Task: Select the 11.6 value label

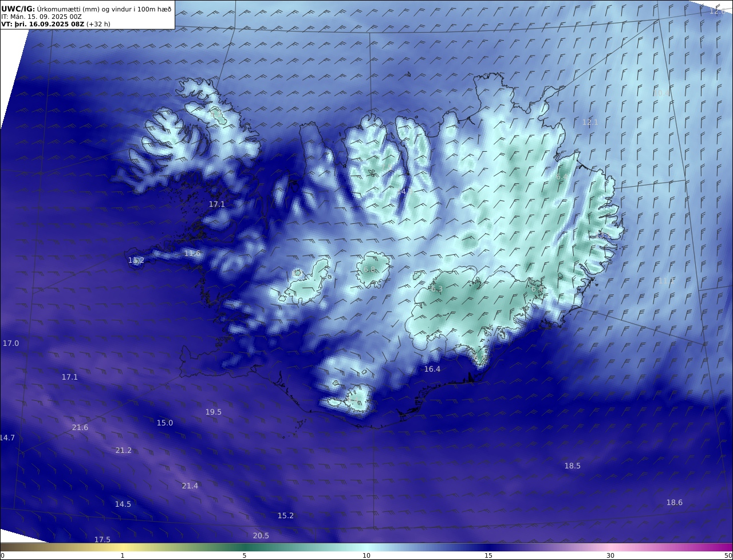Action: [x=193, y=254]
